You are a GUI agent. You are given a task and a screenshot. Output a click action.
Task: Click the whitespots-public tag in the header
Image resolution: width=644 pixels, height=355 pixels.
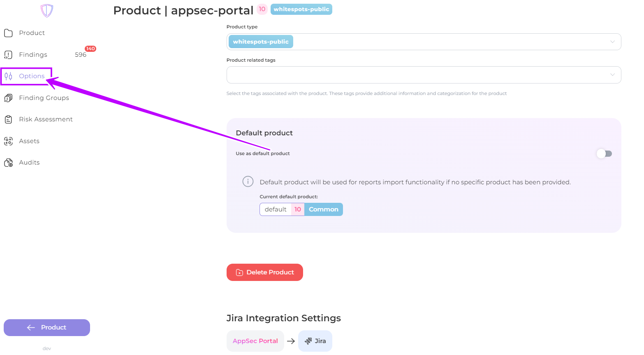pyautogui.click(x=301, y=9)
